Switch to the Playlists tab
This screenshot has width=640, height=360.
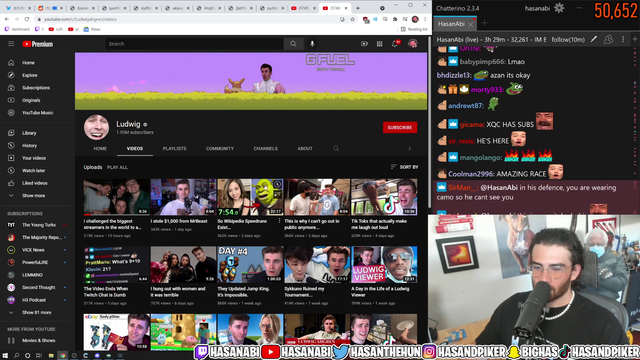click(x=174, y=149)
